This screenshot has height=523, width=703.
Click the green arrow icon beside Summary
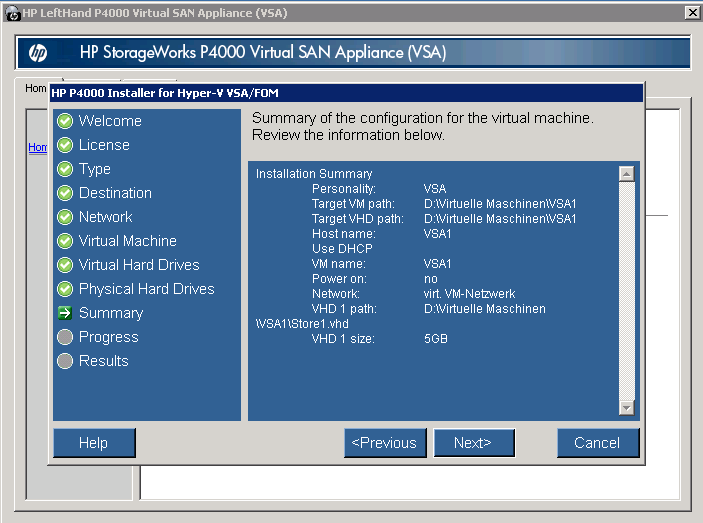(x=65, y=313)
